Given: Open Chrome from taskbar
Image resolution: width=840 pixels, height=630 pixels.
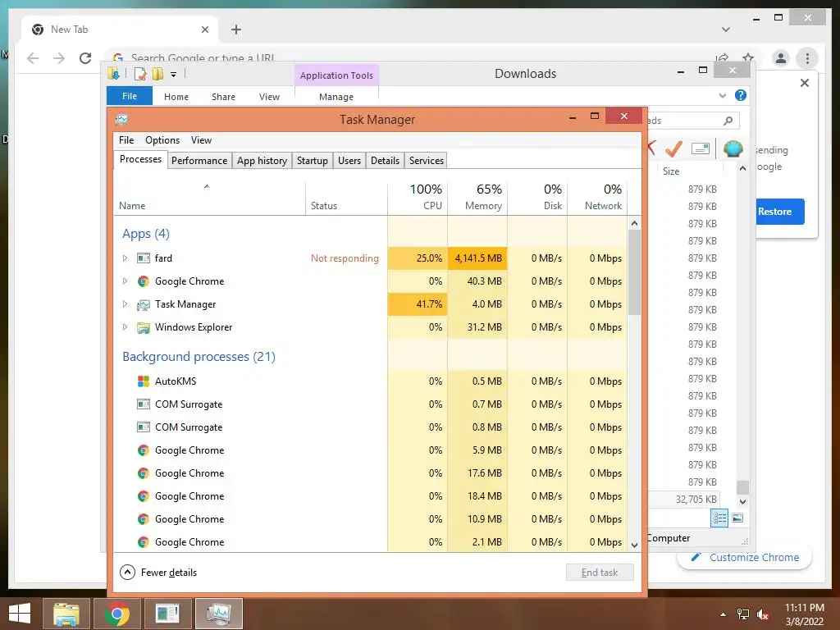Looking at the screenshot, I should [x=117, y=614].
